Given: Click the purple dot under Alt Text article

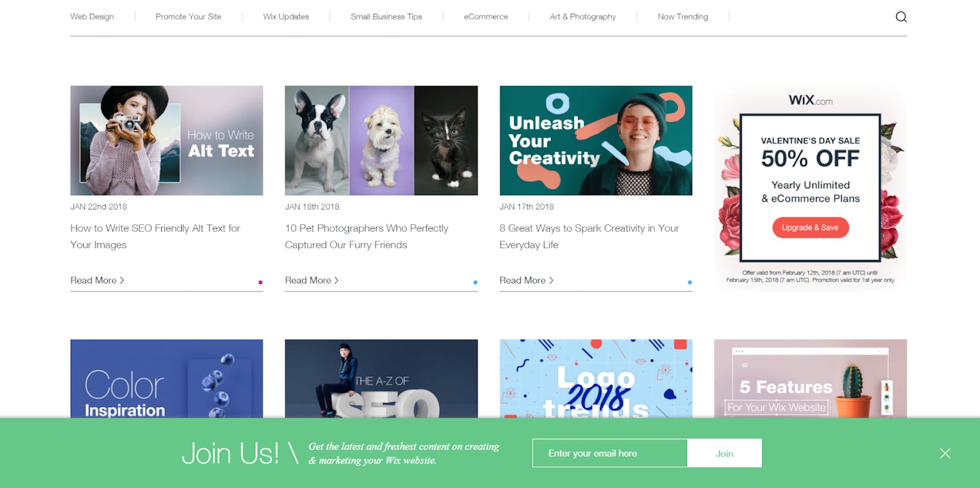Looking at the screenshot, I should tap(260, 282).
